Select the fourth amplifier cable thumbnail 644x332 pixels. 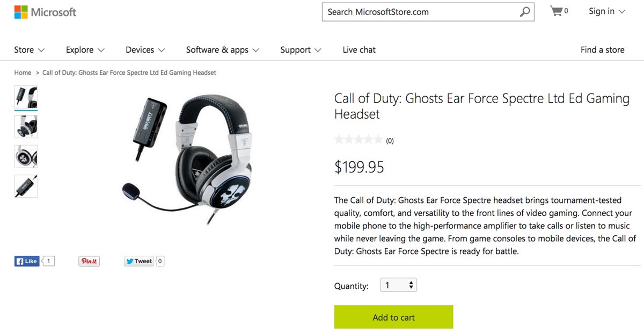coord(26,186)
